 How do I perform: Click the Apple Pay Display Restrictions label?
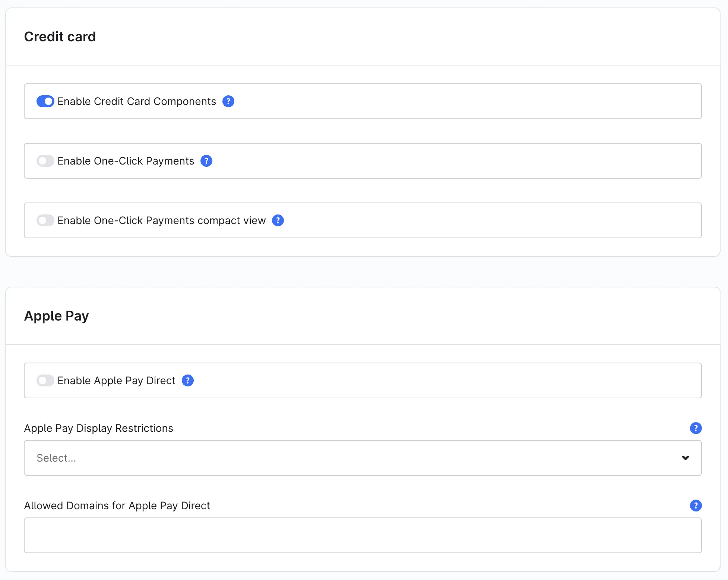coord(99,428)
